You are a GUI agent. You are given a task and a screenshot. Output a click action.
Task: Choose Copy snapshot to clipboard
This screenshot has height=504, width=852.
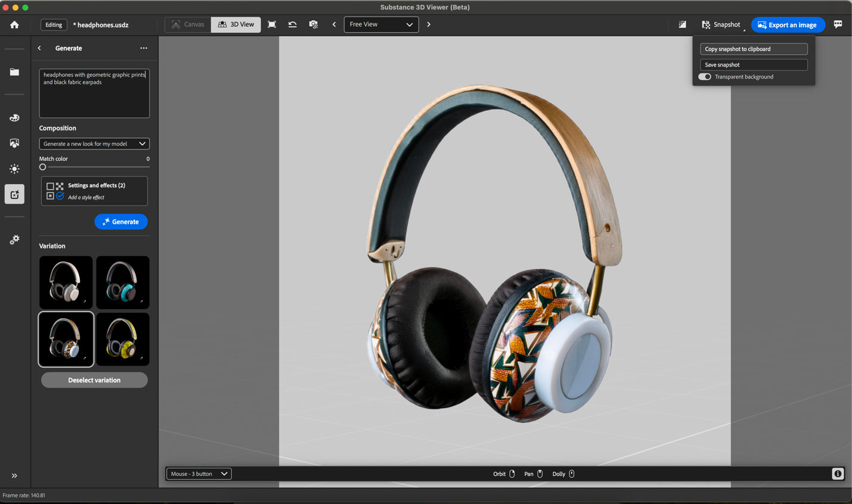click(754, 49)
